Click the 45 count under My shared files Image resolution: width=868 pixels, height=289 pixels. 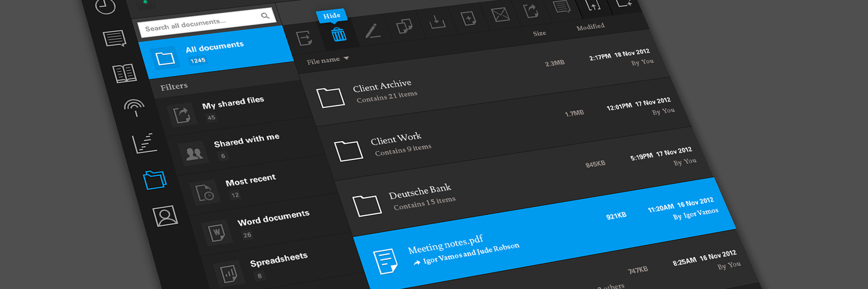211,118
